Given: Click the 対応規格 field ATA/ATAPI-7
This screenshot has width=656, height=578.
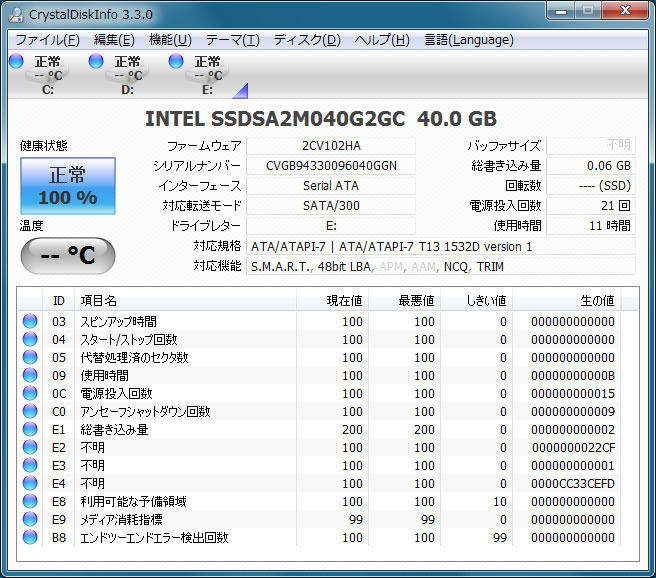Looking at the screenshot, I should (x=441, y=246).
